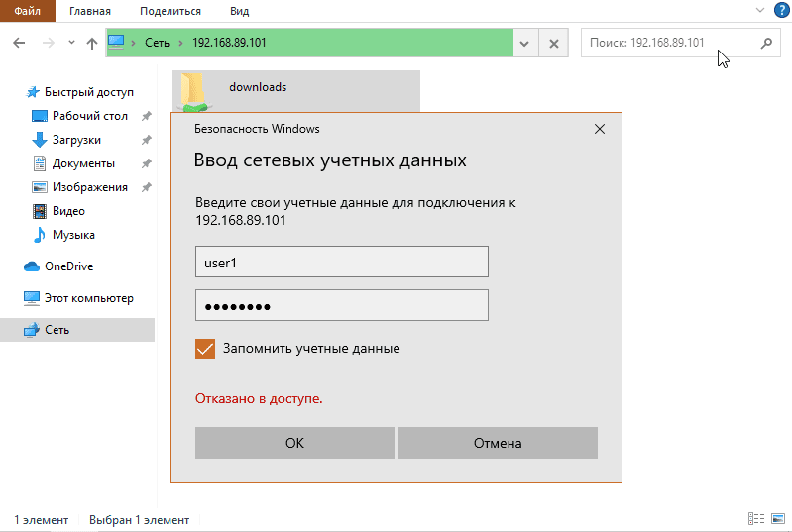Switch to large icons view in status bar
Image resolution: width=792 pixels, height=532 pixels.
[778, 519]
